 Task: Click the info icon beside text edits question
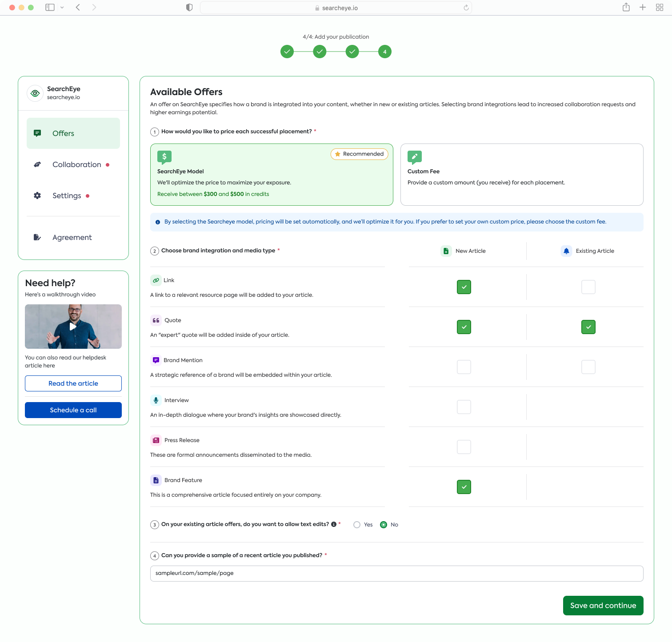coord(334,524)
